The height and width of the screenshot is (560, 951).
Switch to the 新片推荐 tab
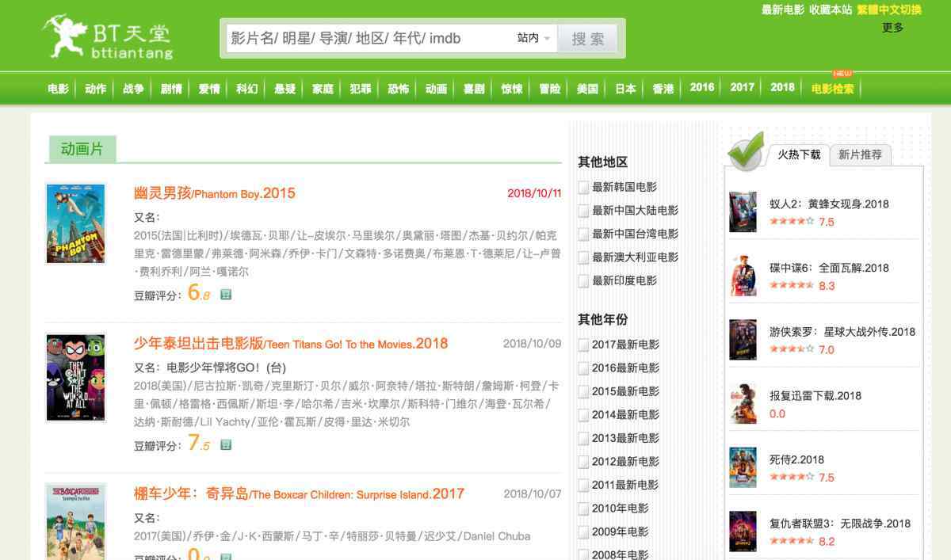click(860, 154)
